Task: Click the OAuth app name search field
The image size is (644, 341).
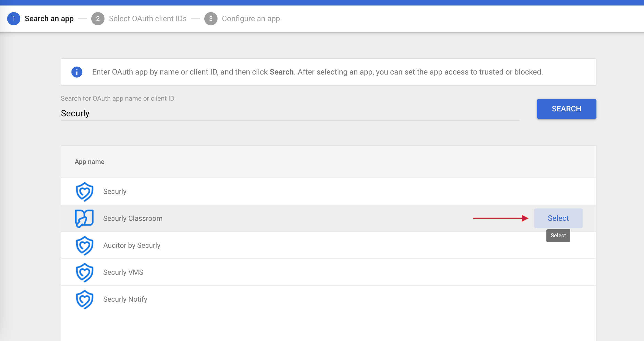Action: coord(290,113)
